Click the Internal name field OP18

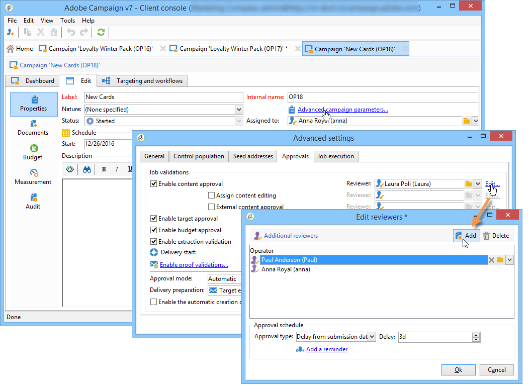[383, 97]
